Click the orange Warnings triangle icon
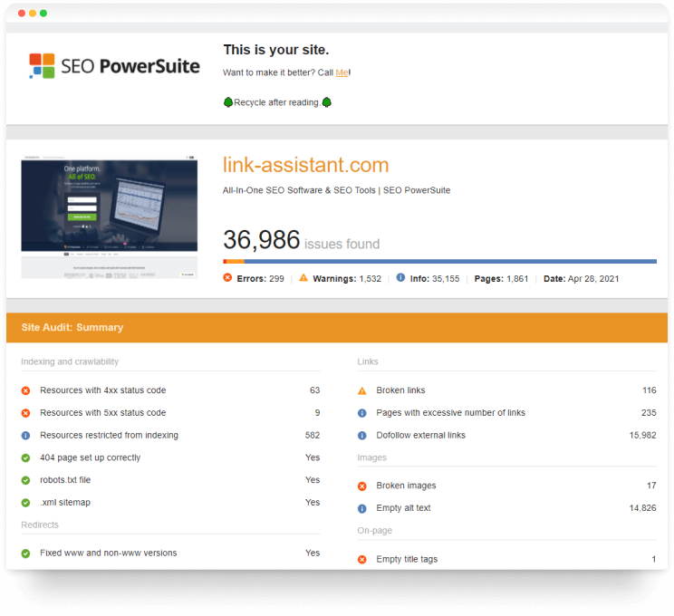 [303, 278]
